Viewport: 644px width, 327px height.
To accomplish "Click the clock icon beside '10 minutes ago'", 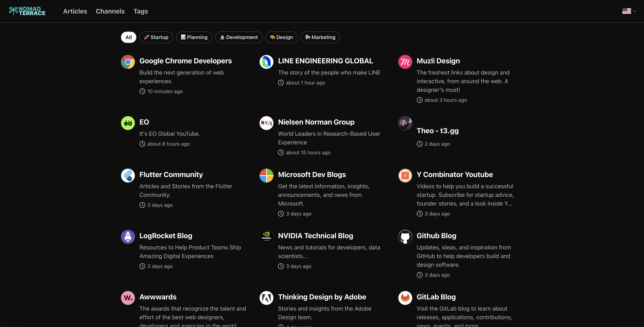I will [x=142, y=91].
